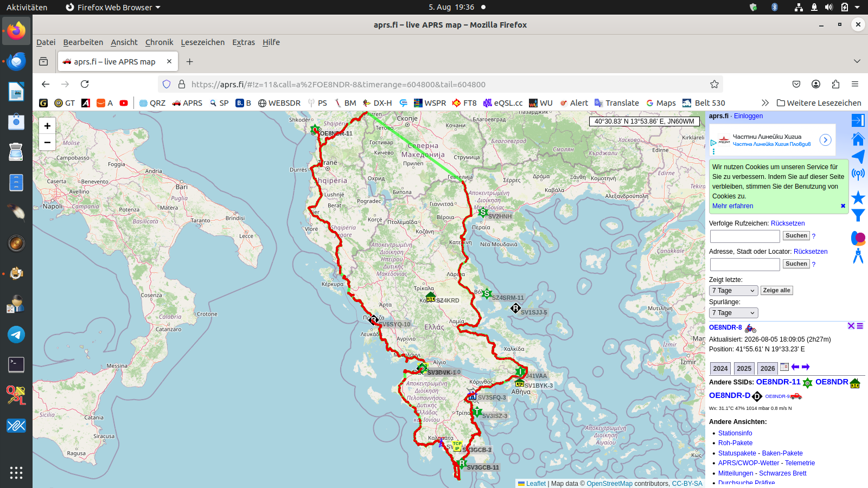This screenshot has width=868, height=488.
Task: Bookmark this page with the star icon
Action: (x=714, y=84)
